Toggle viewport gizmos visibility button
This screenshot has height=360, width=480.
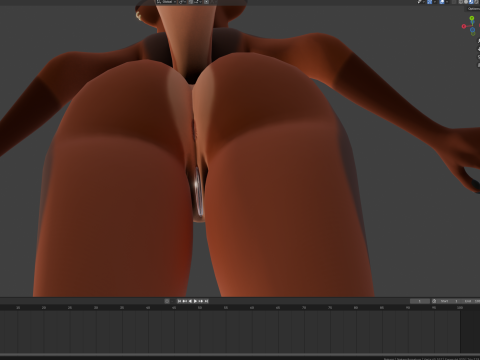tap(430, 2)
